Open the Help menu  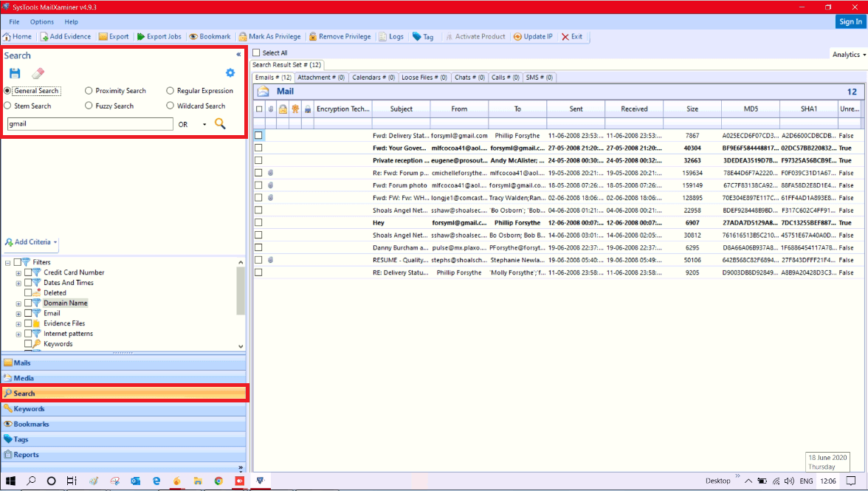(72, 21)
